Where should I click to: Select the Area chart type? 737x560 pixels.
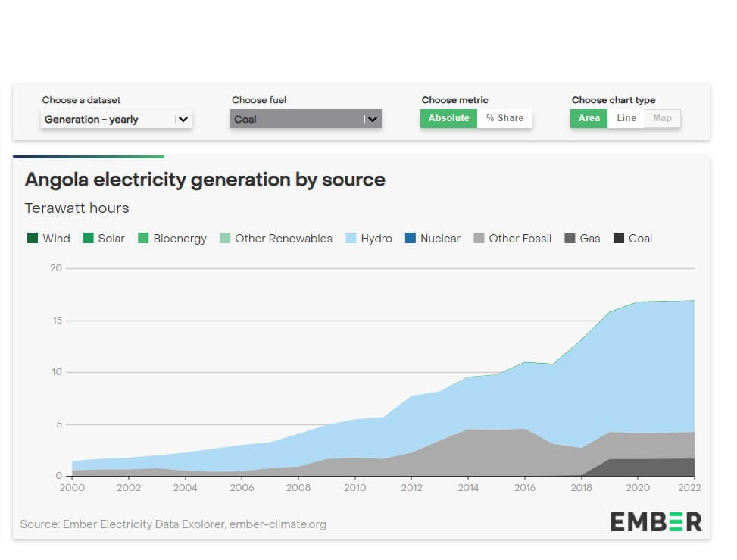(x=589, y=118)
